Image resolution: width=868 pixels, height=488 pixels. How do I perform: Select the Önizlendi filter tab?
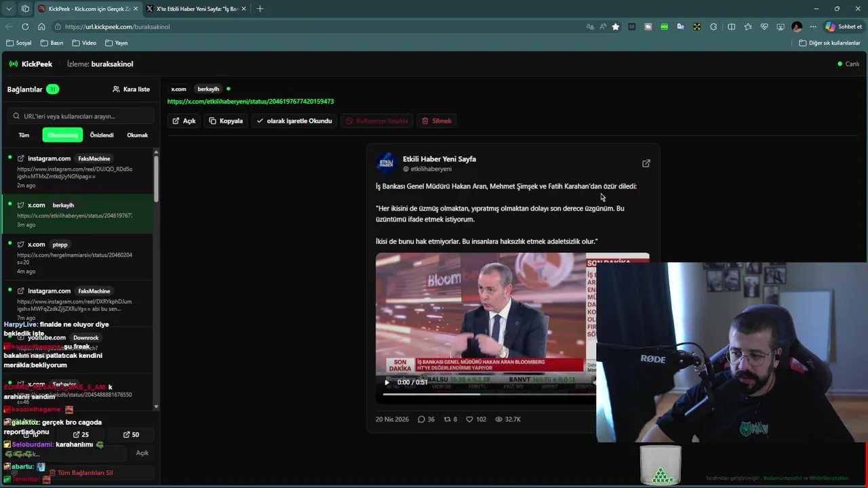pyautogui.click(x=102, y=135)
